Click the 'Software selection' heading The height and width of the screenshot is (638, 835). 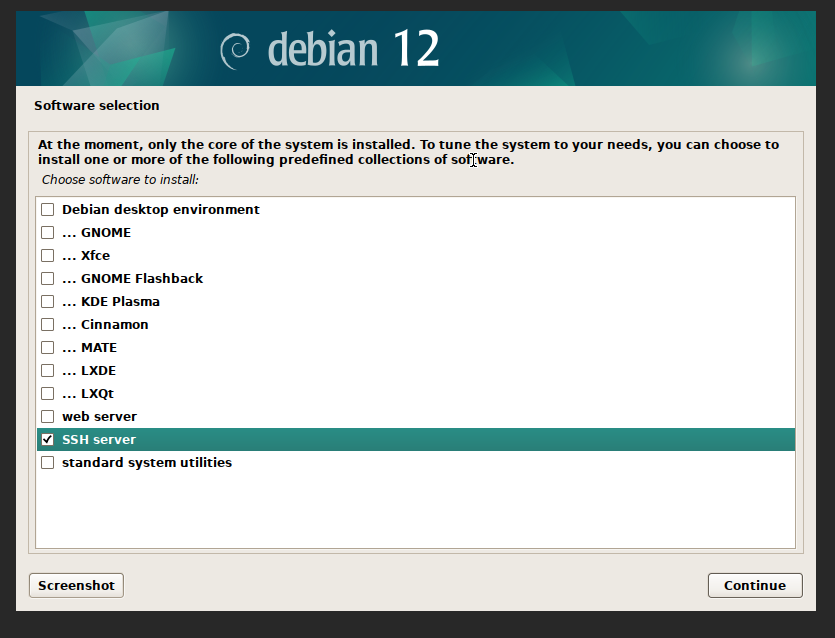point(96,105)
